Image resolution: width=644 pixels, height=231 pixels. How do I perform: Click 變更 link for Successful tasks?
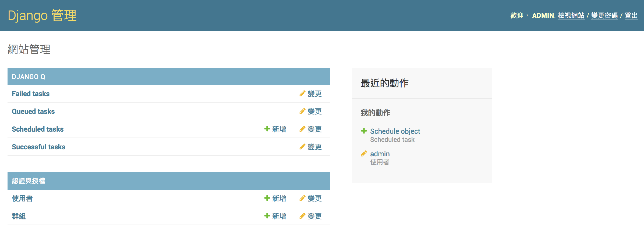coord(315,147)
